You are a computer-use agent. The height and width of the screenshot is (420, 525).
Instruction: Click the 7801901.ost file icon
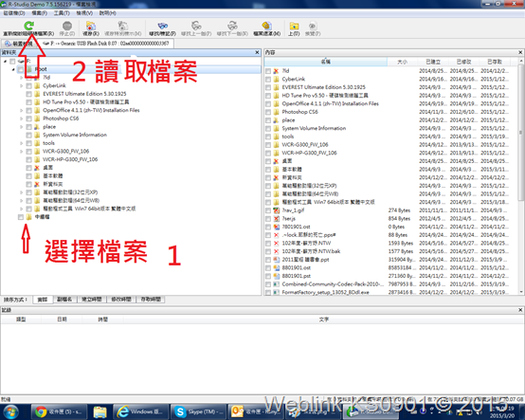276,228
